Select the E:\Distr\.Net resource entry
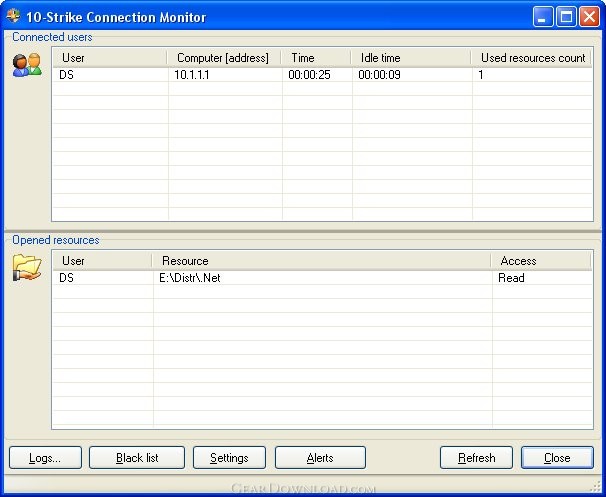Image resolution: width=606 pixels, height=497 pixels. pos(190,278)
